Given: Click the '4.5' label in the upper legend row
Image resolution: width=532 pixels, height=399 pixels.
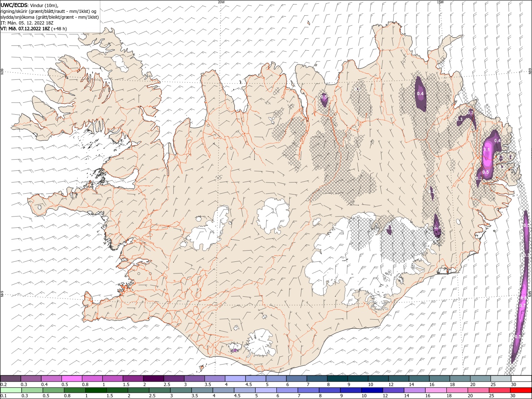Looking at the screenshot, I should click(x=249, y=384).
